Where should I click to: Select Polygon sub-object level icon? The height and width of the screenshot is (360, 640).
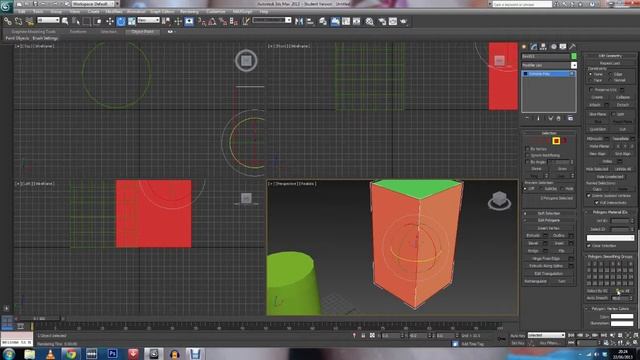[x=556, y=141]
